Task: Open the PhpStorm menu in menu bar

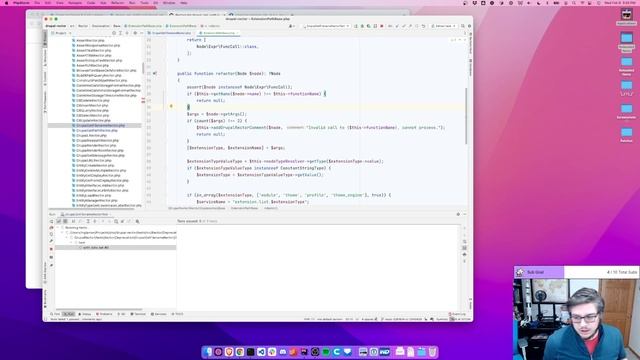Action: pos(21,3)
